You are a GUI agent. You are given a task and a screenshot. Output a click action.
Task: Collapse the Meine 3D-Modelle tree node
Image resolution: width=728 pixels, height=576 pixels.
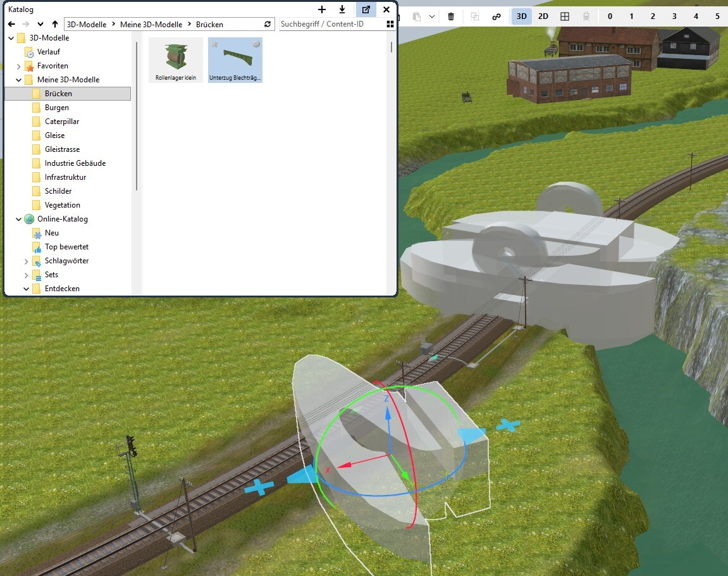tap(18, 80)
